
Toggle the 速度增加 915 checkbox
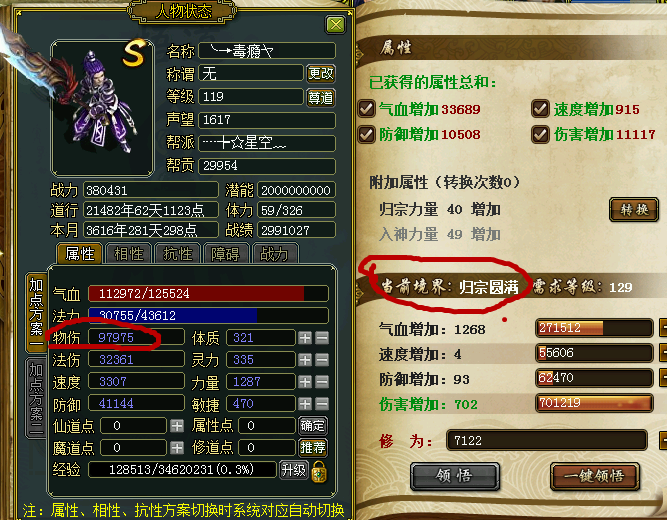pyautogui.click(x=540, y=109)
